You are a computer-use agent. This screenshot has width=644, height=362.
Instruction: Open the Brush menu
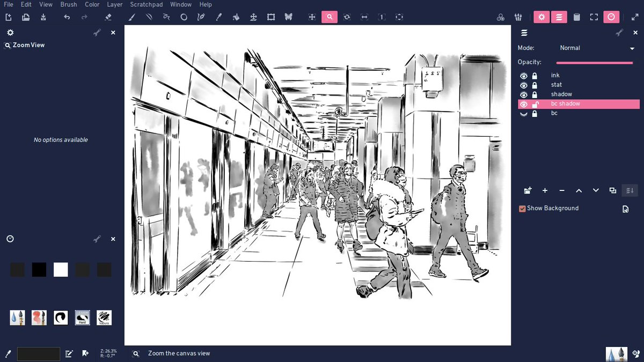pos(68,4)
